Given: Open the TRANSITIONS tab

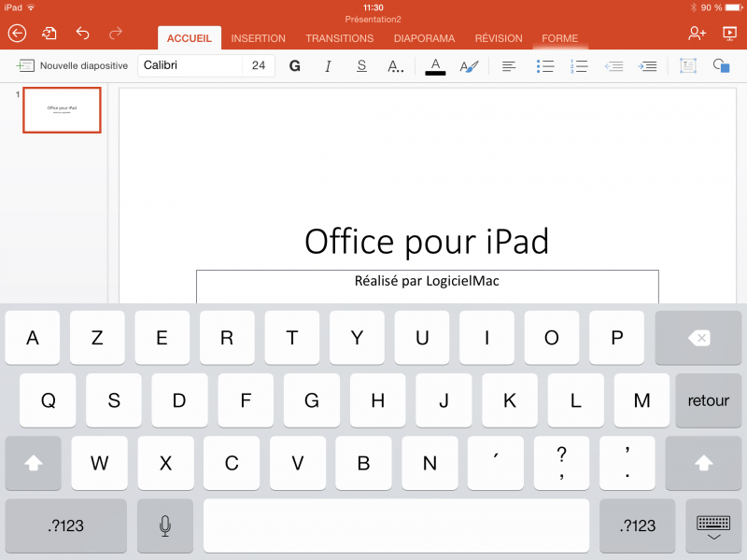Looking at the screenshot, I should click(340, 38).
